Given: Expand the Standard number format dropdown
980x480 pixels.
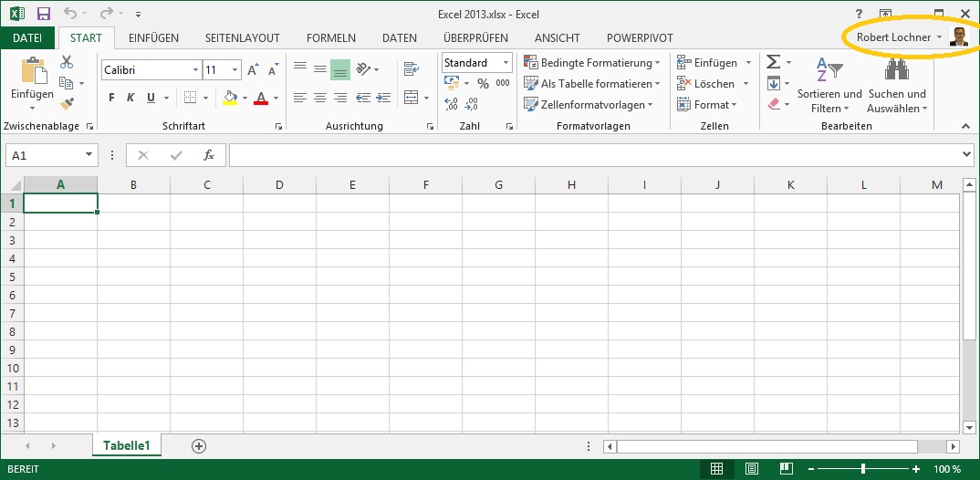Looking at the screenshot, I should [506, 63].
